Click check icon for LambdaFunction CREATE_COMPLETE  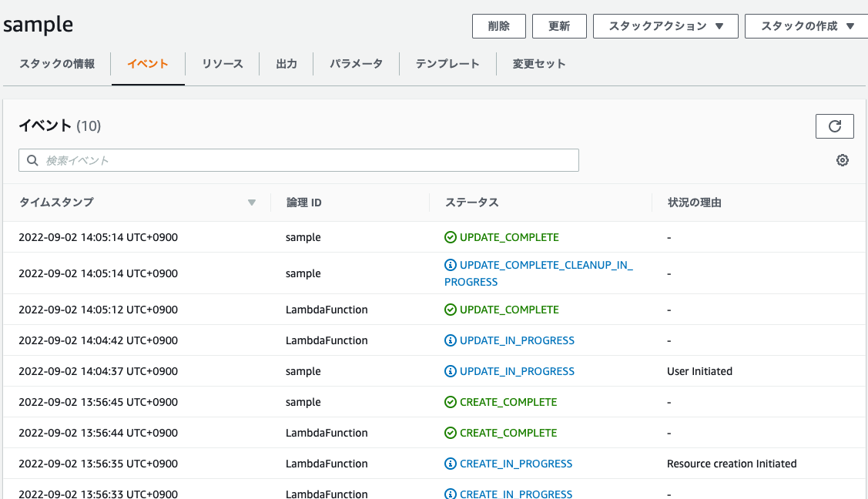(x=450, y=434)
